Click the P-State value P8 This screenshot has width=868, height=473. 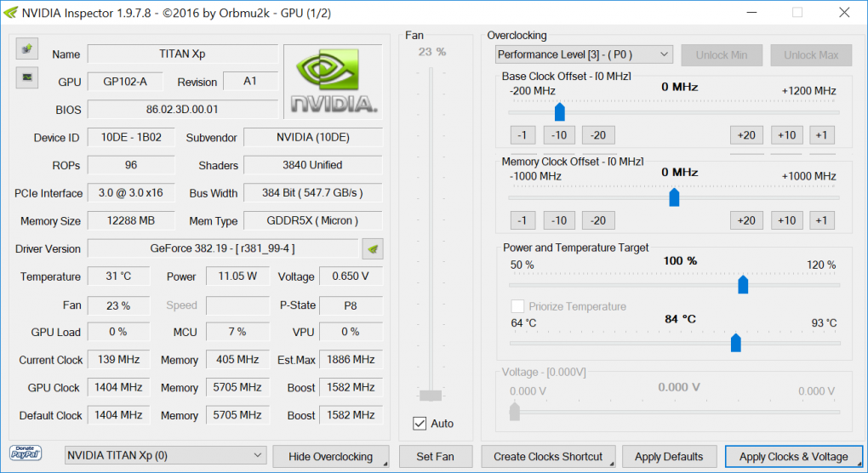click(x=351, y=305)
